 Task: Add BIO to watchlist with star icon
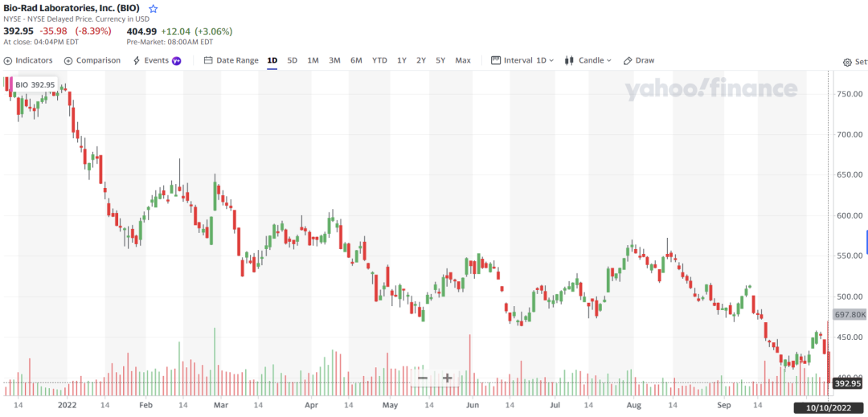[x=154, y=8]
